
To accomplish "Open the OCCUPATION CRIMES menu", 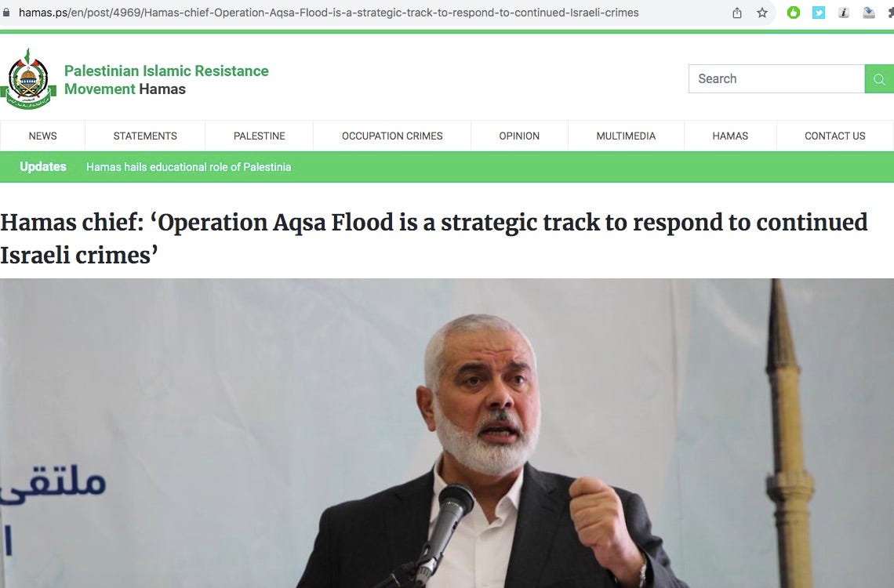I will (x=392, y=136).
